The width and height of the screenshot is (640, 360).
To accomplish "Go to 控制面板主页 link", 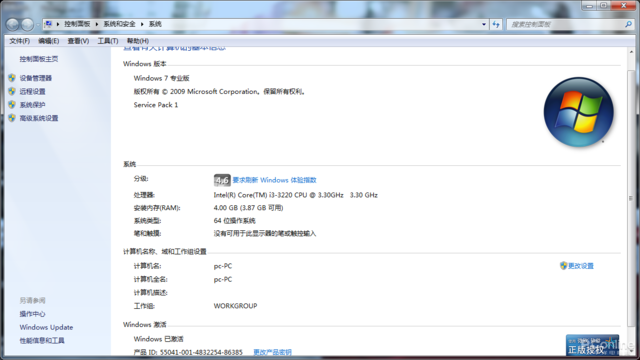I will [39, 59].
